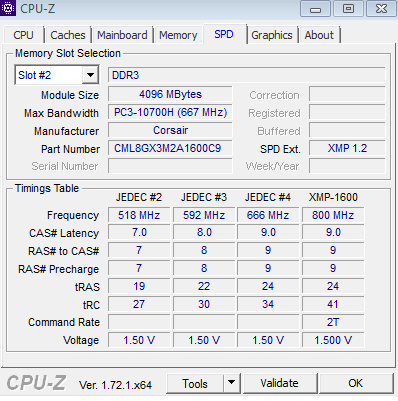Switch to the CPU tab

pyautogui.click(x=23, y=35)
